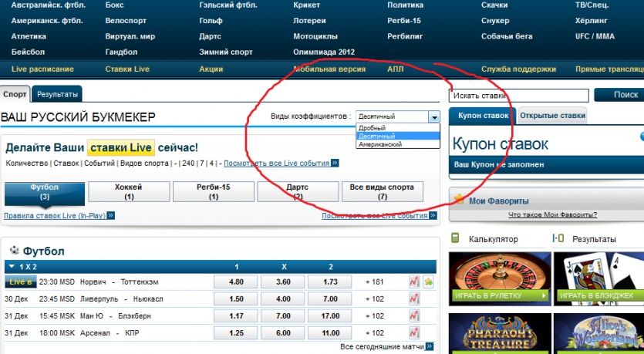644x354 pixels.
Task: Open the Крикет sport category
Action: [x=306, y=5]
